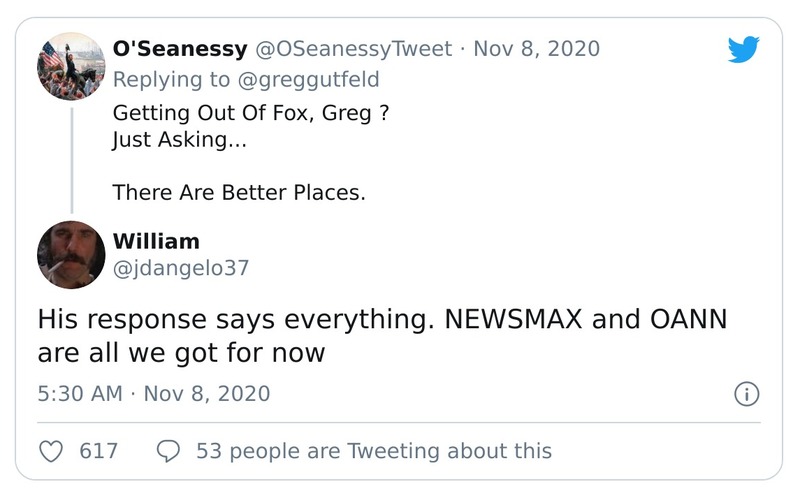Open the @jdangelo37 handle
The height and width of the screenshot is (498, 800).
181,267
